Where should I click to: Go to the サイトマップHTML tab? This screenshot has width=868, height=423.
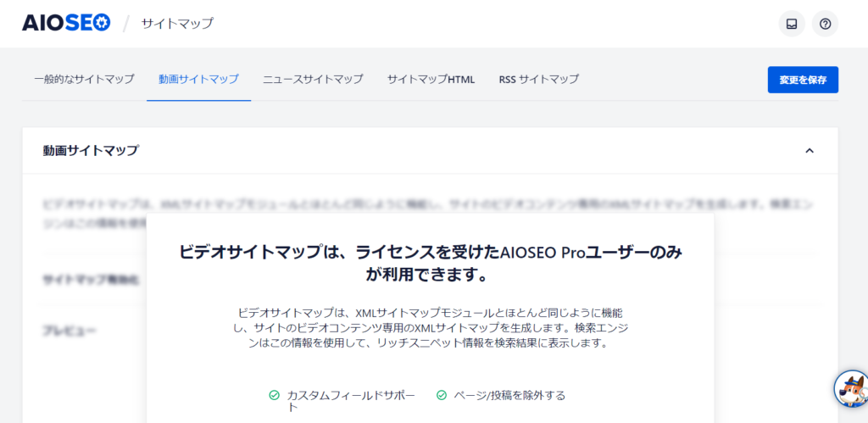(431, 79)
